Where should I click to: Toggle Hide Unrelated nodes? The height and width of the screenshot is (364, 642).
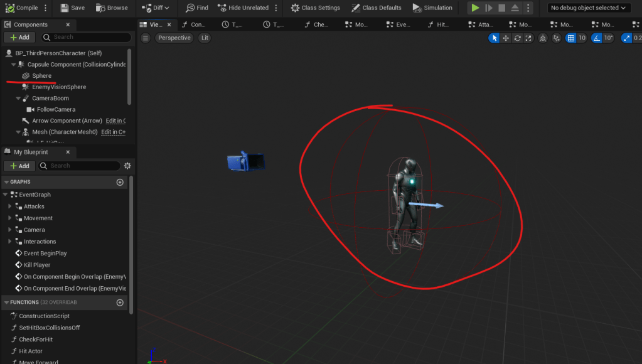(x=222, y=8)
